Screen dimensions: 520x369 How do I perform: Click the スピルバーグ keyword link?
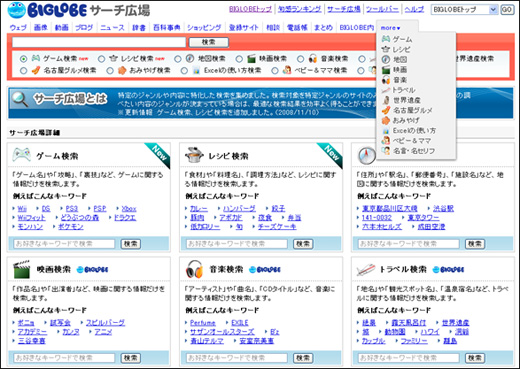[x=105, y=323]
